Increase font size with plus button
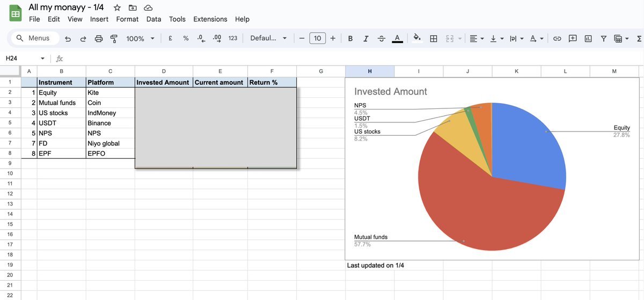 [333, 39]
